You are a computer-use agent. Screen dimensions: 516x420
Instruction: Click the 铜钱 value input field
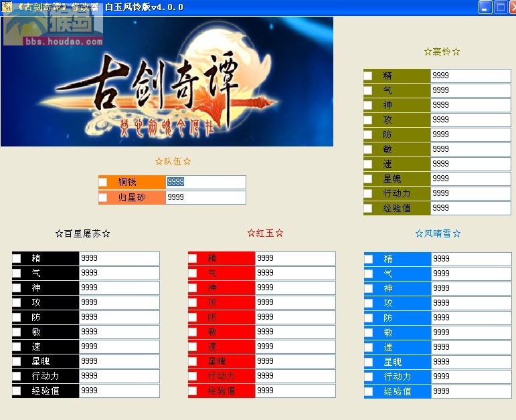[x=205, y=182]
